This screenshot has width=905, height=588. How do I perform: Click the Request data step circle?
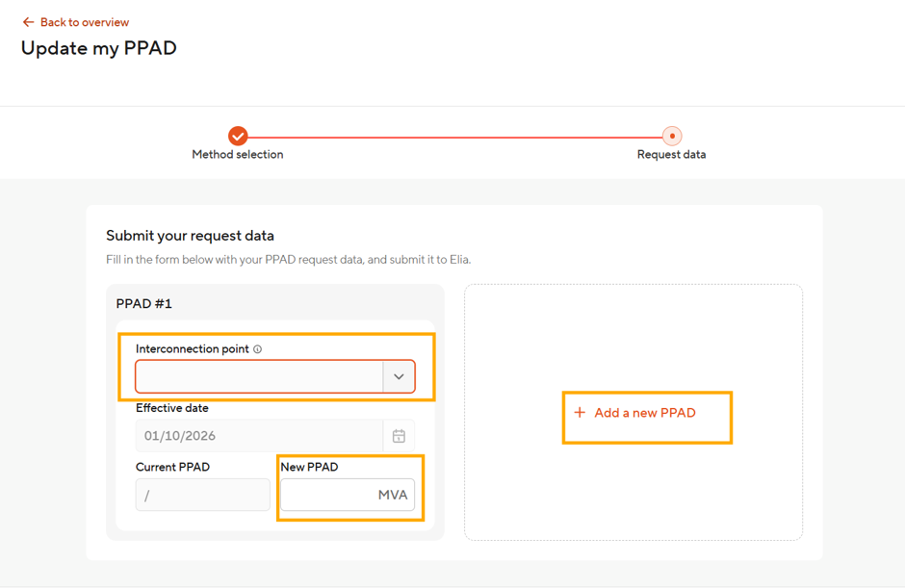tap(672, 137)
